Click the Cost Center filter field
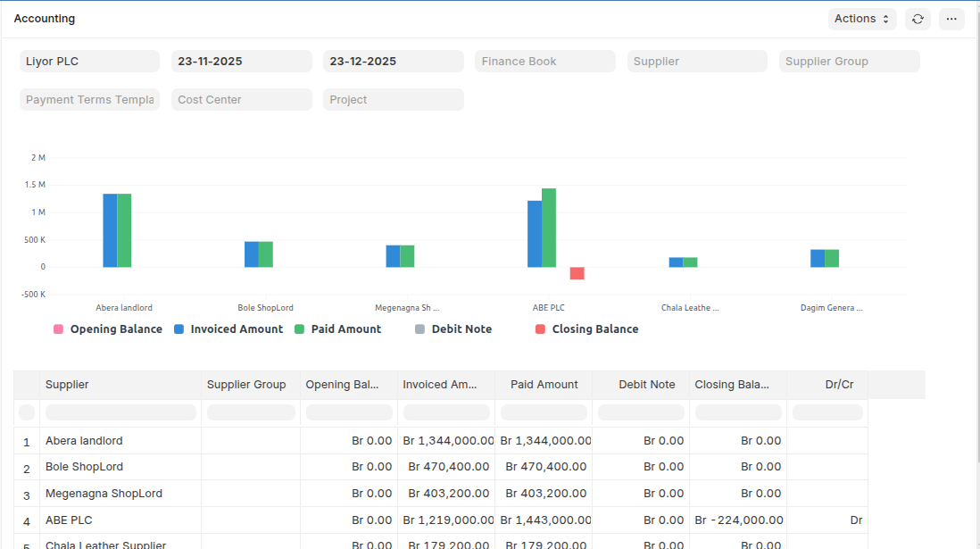The image size is (980, 549). coord(241,100)
